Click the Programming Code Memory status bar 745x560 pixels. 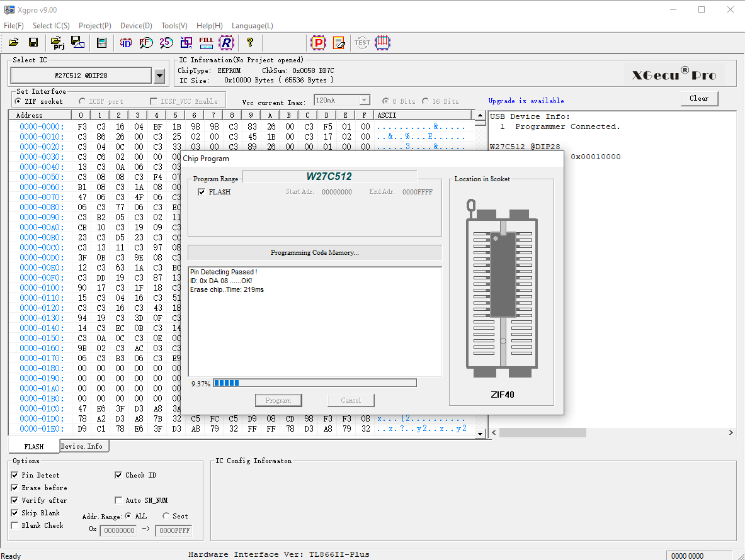click(314, 252)
